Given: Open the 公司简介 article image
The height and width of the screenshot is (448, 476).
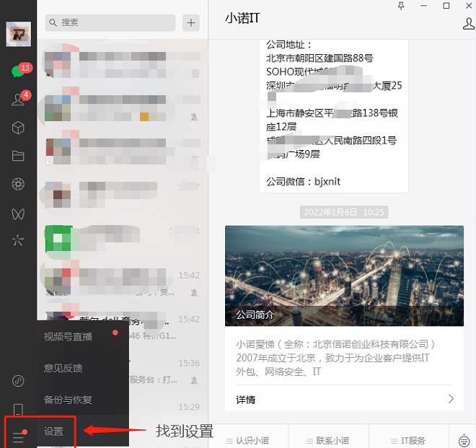Looking at the screenshot, I should 344,276.
